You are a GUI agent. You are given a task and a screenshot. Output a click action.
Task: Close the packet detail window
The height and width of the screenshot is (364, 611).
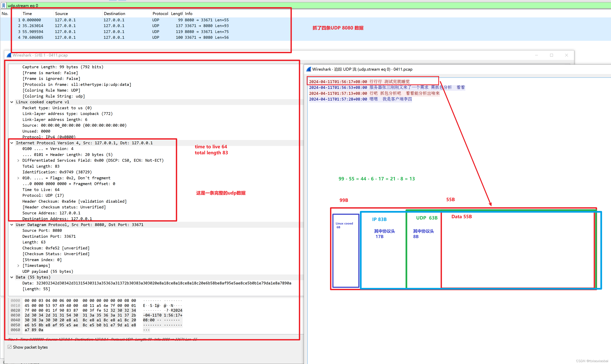coord(566,55)
